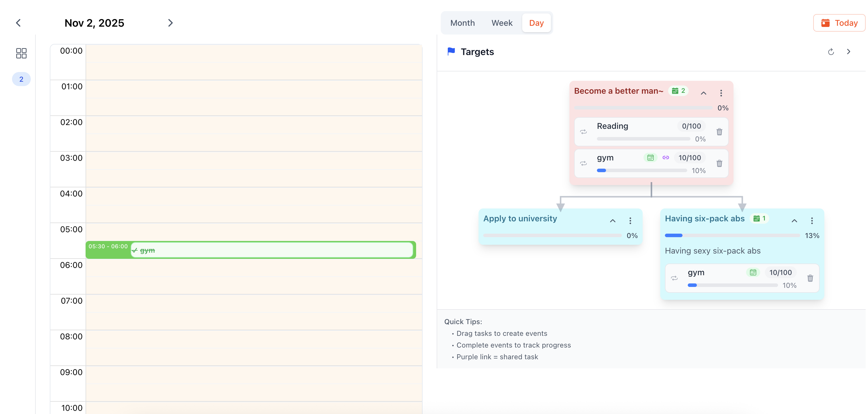Image resolution: width=868 pixels, height=414 pixels.
Task: Click Having six-pack abs 13% progress bar
Action: click(732, 236)
